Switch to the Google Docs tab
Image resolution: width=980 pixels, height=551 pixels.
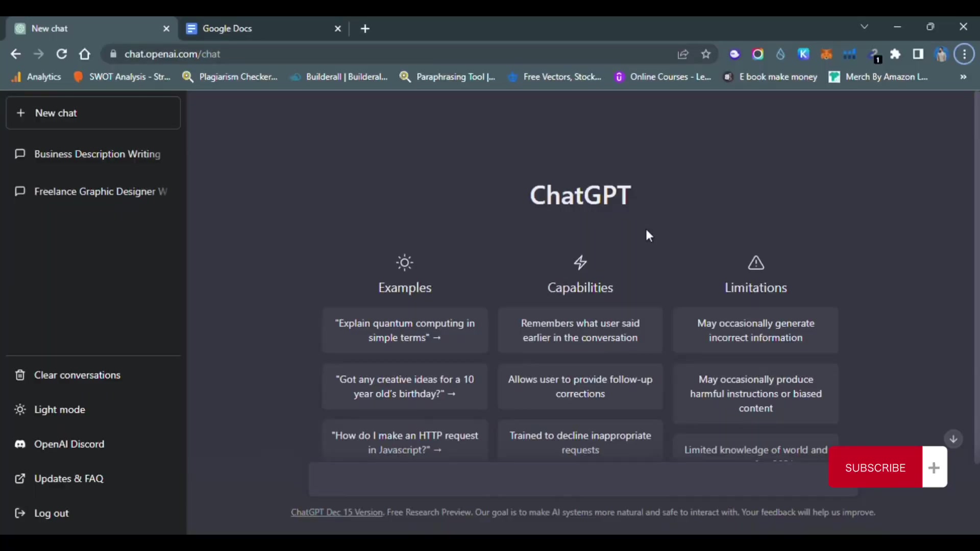[263, 29]
